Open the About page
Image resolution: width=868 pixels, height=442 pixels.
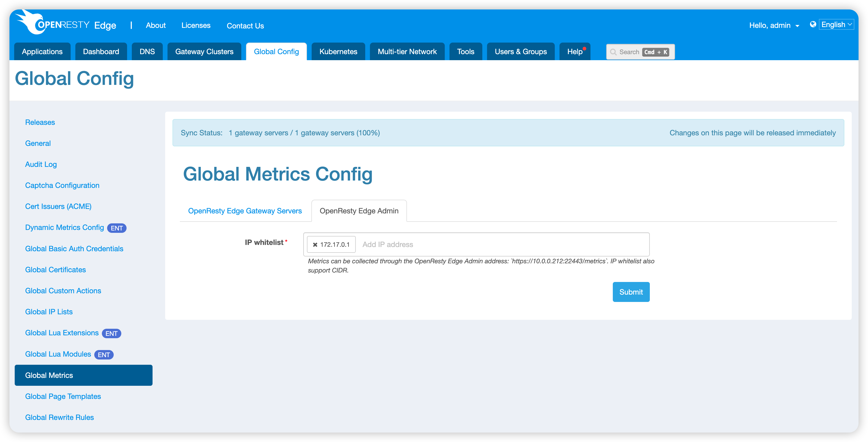156,25
